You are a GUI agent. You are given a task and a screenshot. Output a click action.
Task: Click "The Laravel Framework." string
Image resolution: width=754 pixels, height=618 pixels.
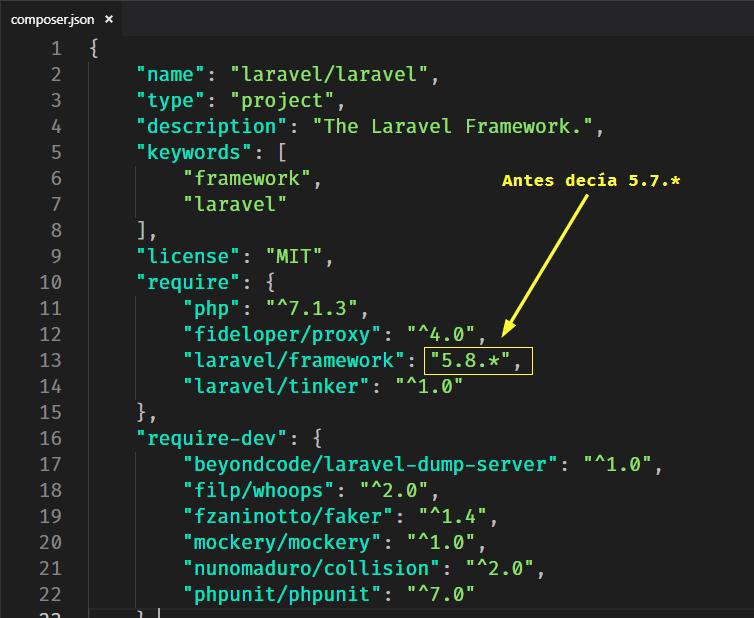pyautogui.click(x=452, y=126)
